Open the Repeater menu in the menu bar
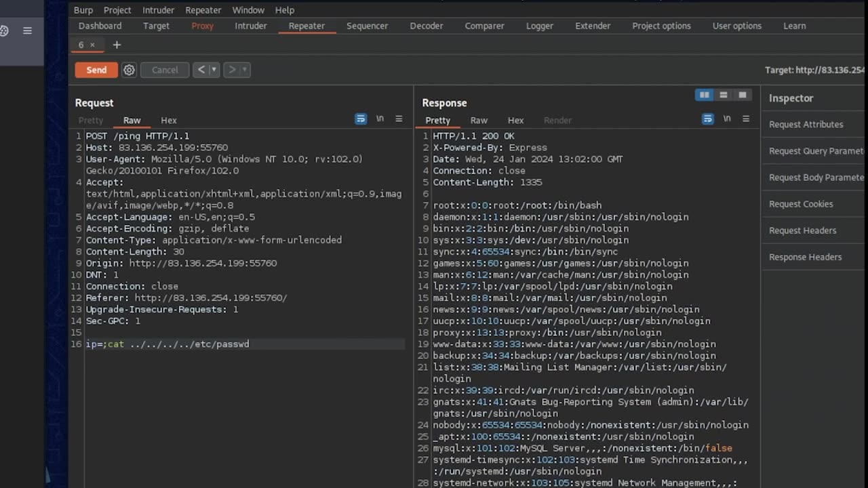868x488 pixels. pos(203,10)
